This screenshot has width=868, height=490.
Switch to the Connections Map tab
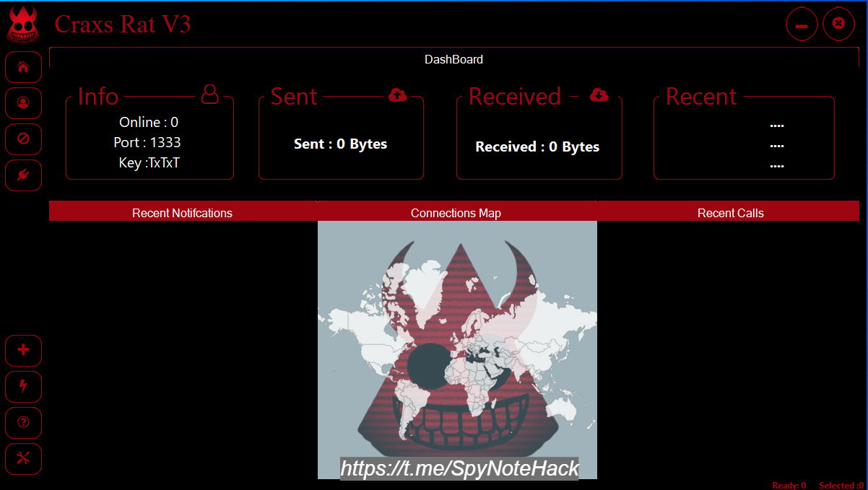coord(456,213)
